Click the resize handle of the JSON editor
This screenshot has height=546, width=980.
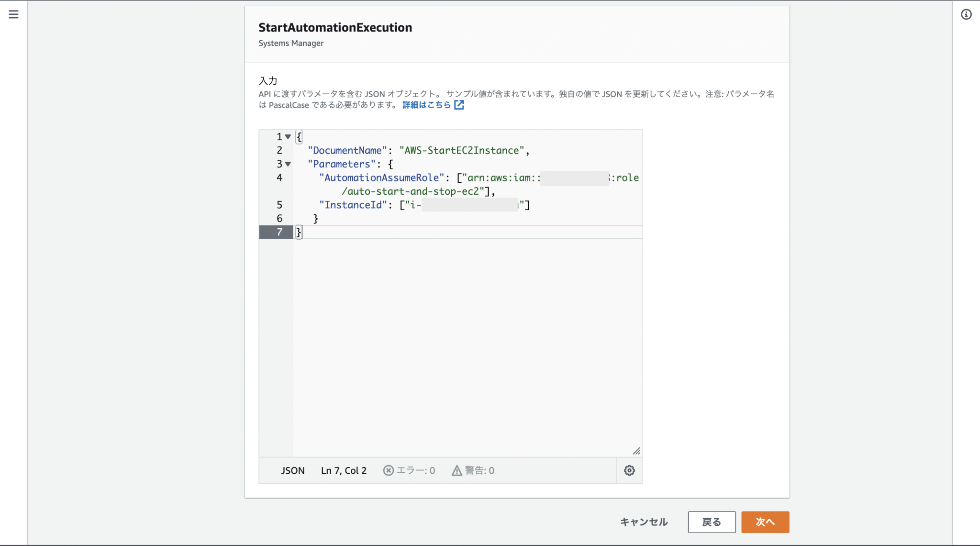point(636,451)
